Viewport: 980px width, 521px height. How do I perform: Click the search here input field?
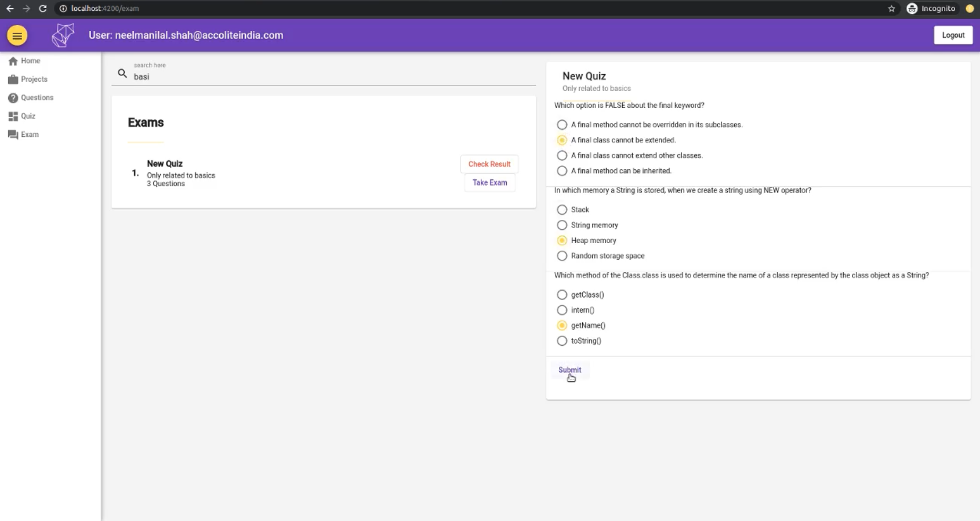pyautogui.click(x=334, y=77)
